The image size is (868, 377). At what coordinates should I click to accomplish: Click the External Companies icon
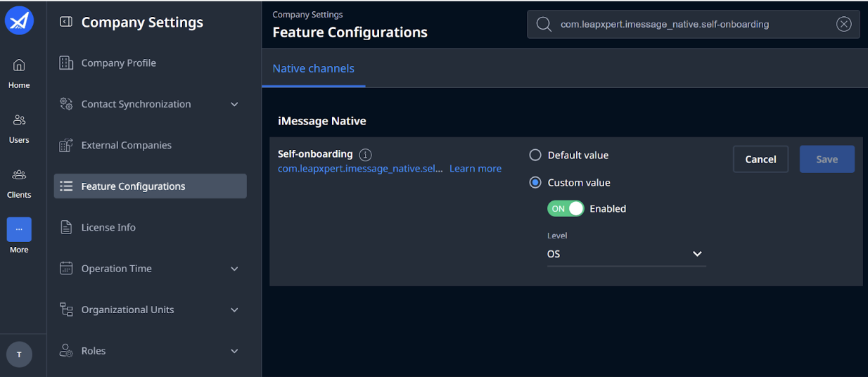click(66, 146)
